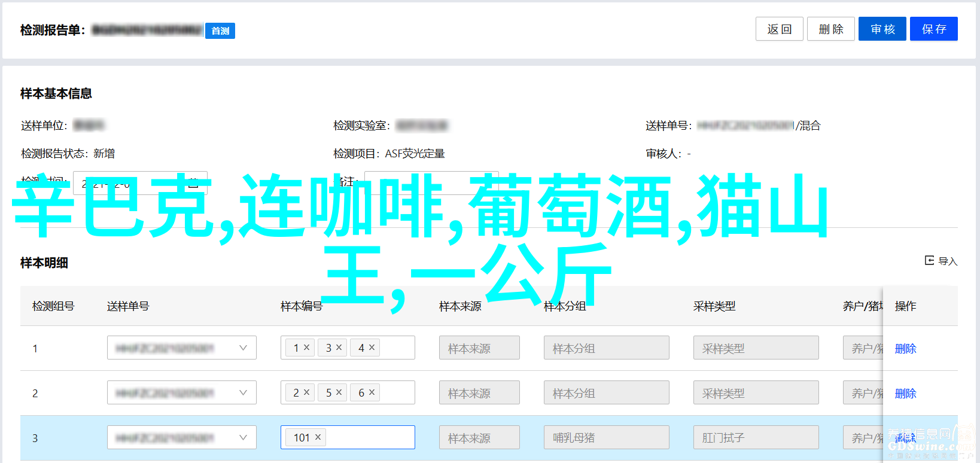Click 样本分组 field in row 2
The width and height of the screenshot is (980, 463).
point(606,392)
